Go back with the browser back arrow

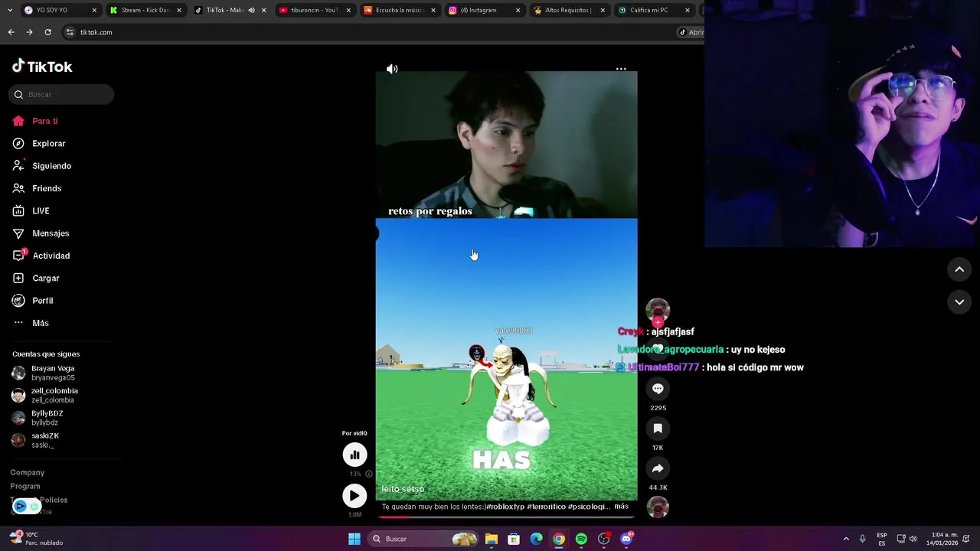pos(11,32)
